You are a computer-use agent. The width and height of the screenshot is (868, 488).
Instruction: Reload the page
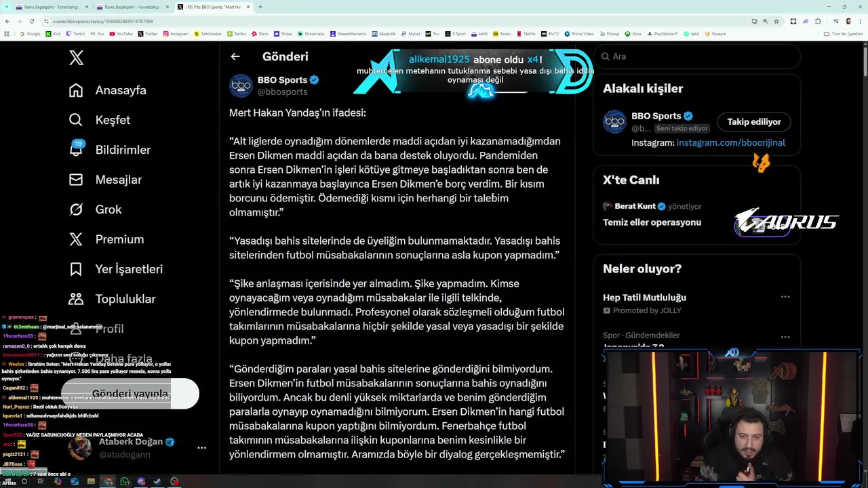pos(32,21)
